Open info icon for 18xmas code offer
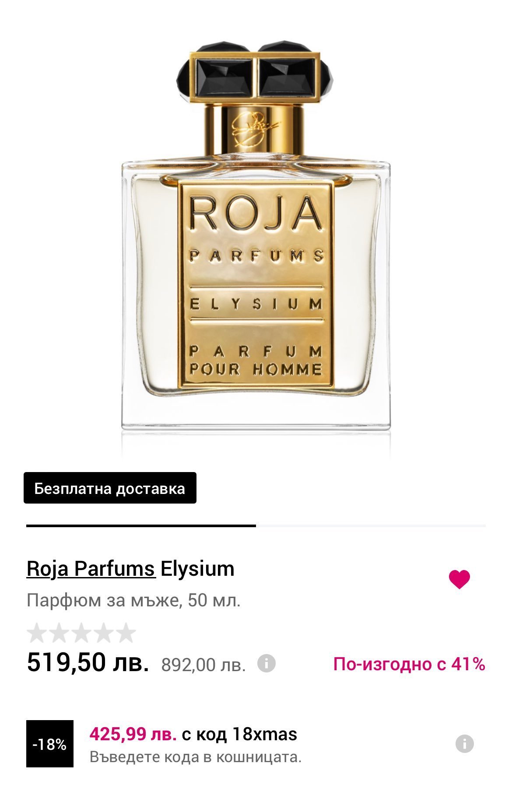 pos(465,744)
